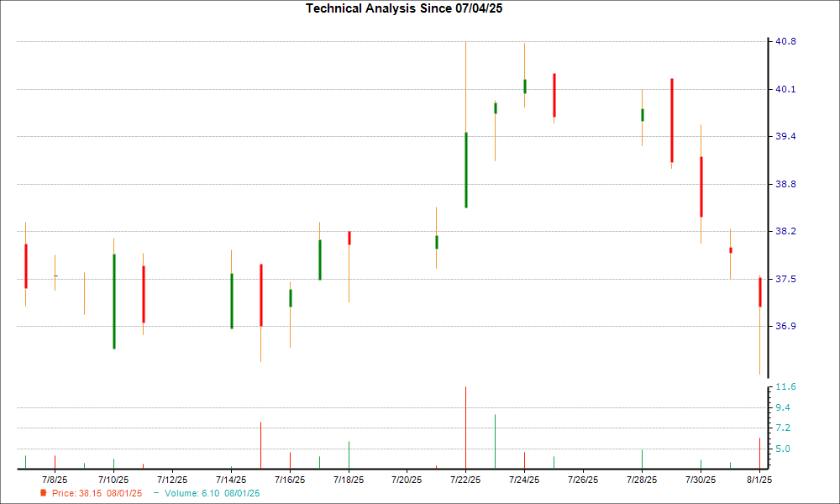Viewport: 840px width, 504px height.
Task: Click the 7/28/25 date label
Action: click(642, 480)
